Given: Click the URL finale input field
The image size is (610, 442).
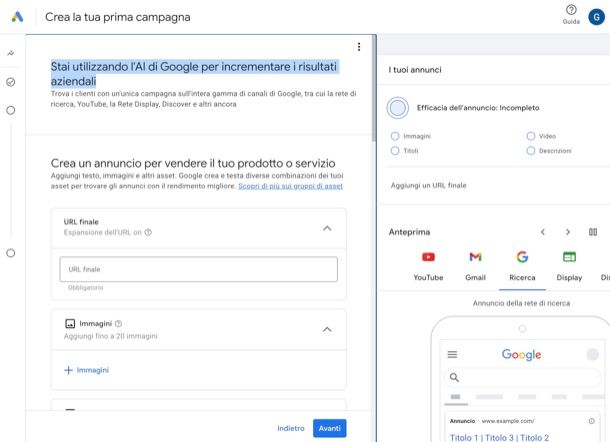Looking at the screenshot, I should click(198, 269).
